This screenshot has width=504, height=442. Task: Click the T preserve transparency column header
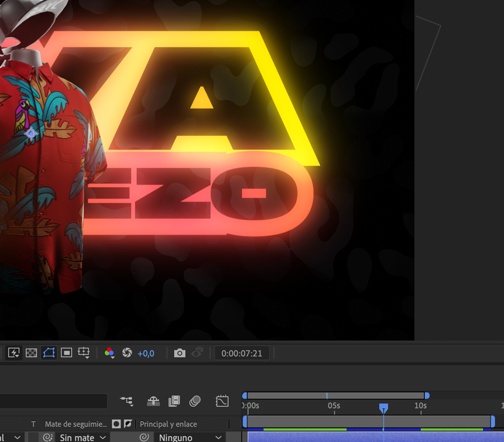33,424
